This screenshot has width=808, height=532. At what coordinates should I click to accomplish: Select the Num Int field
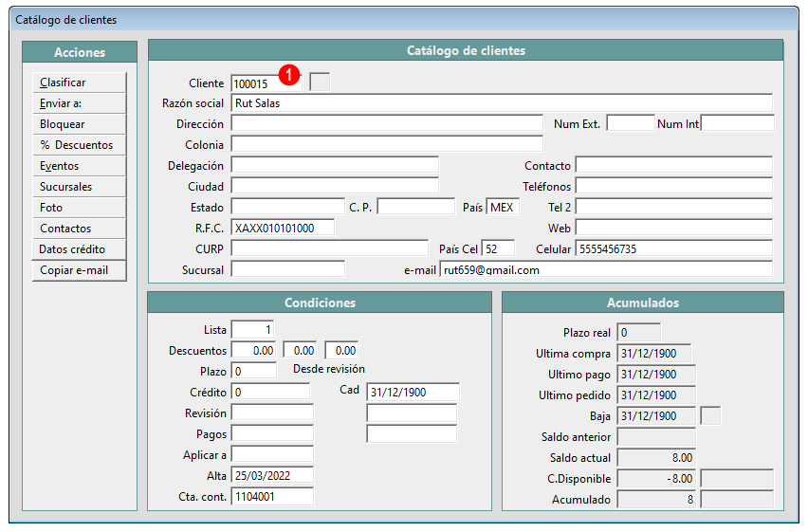click(x=738, y=123)
